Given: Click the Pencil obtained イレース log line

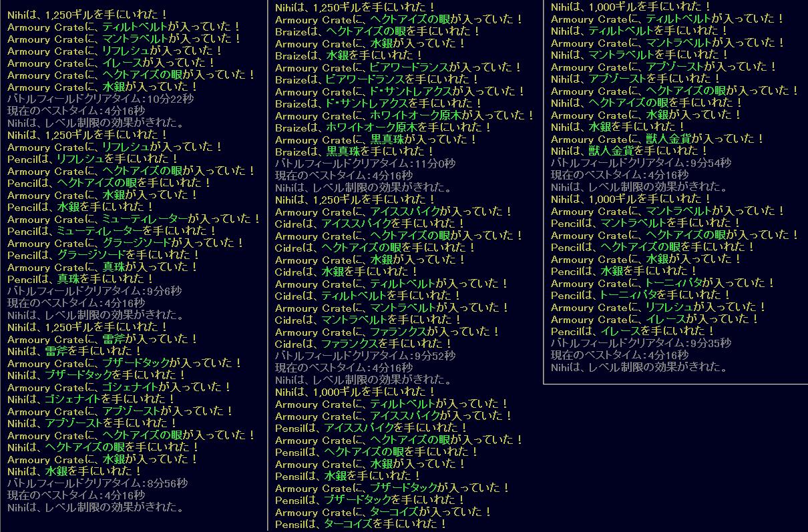Looking at the screenshot, I should pos(632,331).
